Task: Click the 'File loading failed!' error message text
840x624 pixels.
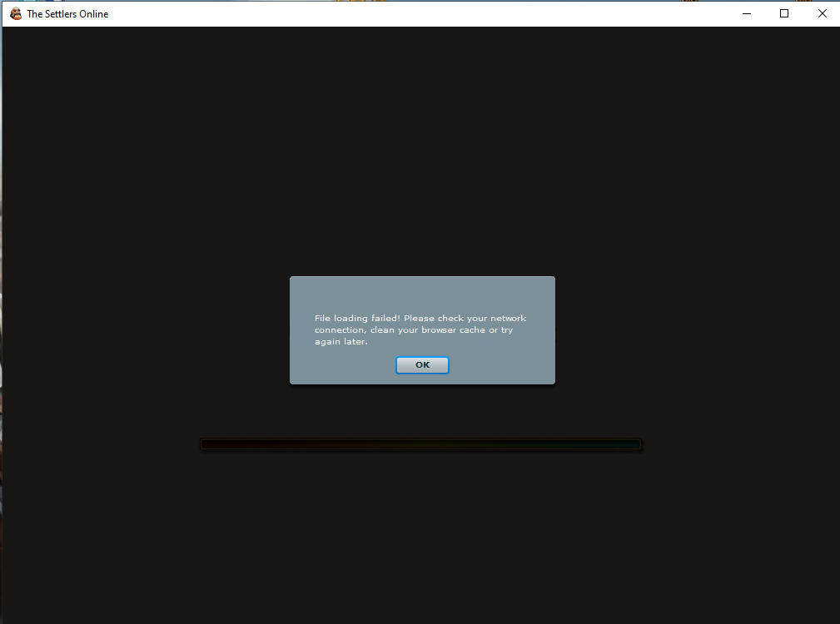Action: click(420, 329)
